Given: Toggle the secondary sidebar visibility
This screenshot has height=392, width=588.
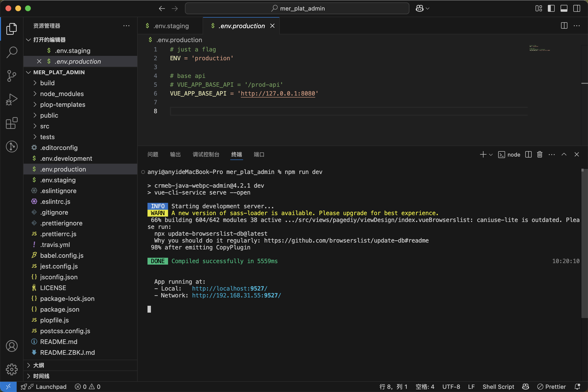Looking at the screenshot, I should [576, 9].
